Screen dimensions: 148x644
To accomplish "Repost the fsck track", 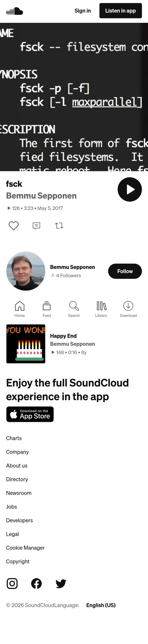I will 59,225.
